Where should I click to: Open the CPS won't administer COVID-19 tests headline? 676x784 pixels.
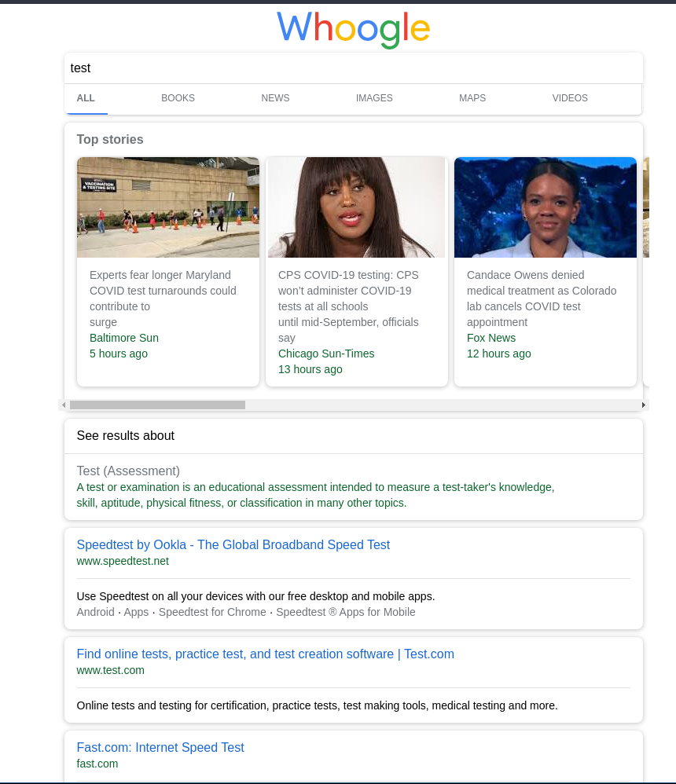pos(348,306)
